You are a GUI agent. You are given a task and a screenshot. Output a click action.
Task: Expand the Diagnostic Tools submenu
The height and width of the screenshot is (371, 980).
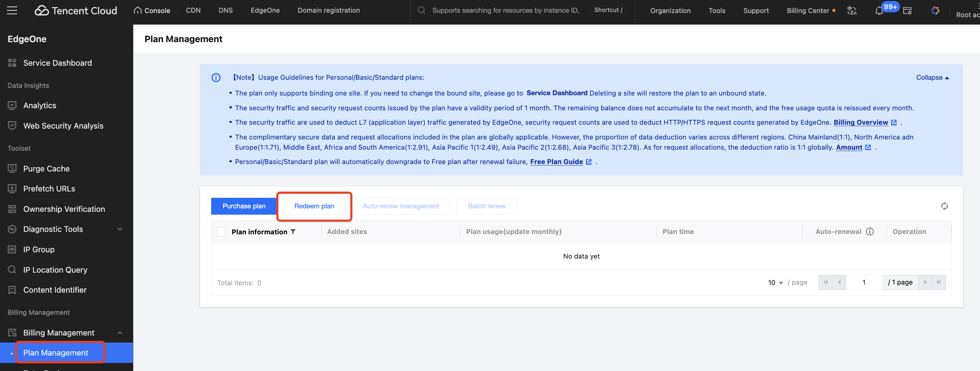pyautogui.click(x=120, y=229)
